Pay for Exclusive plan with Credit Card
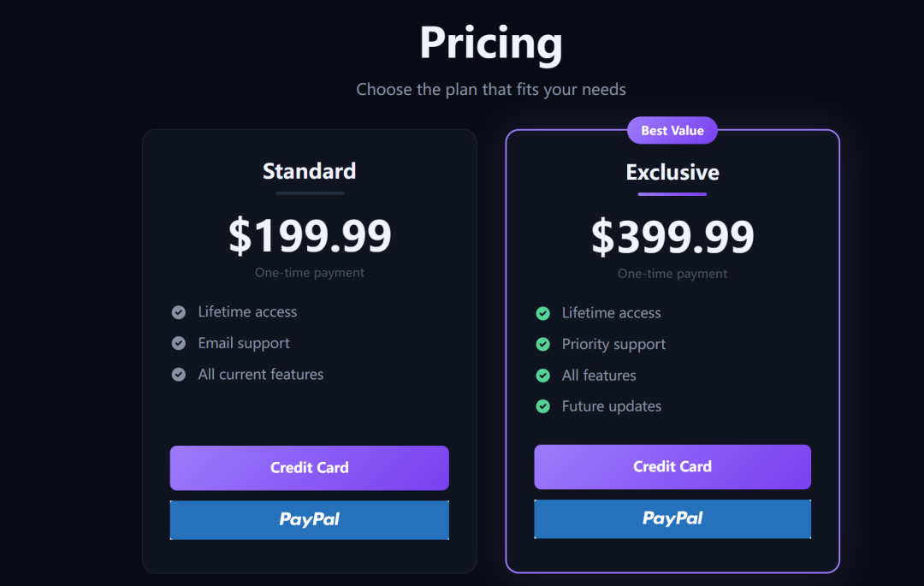The width and height of the screenshot is (924, 586). pos(672,467)
